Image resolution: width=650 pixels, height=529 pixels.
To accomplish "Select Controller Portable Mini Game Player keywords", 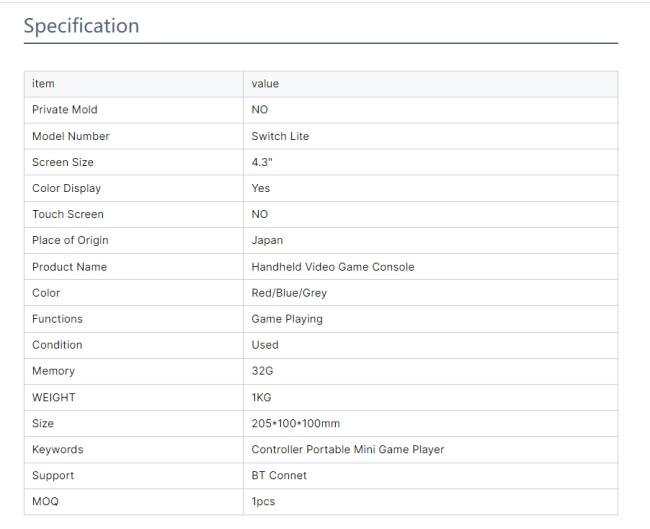I will (348, 449).
